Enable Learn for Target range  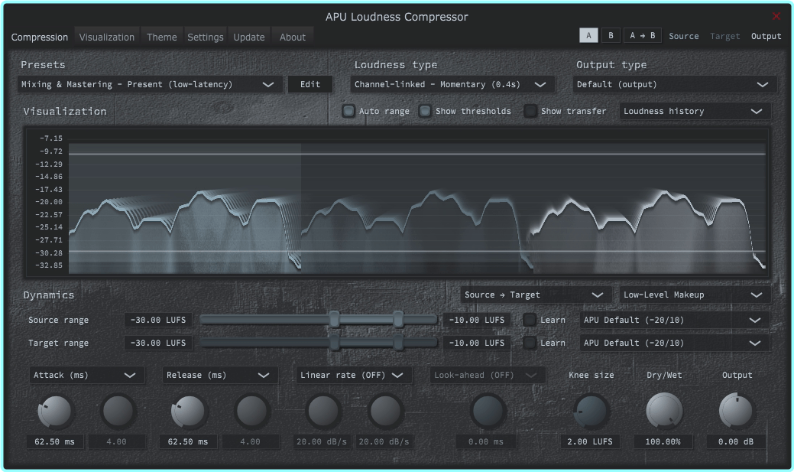(530, 343)
